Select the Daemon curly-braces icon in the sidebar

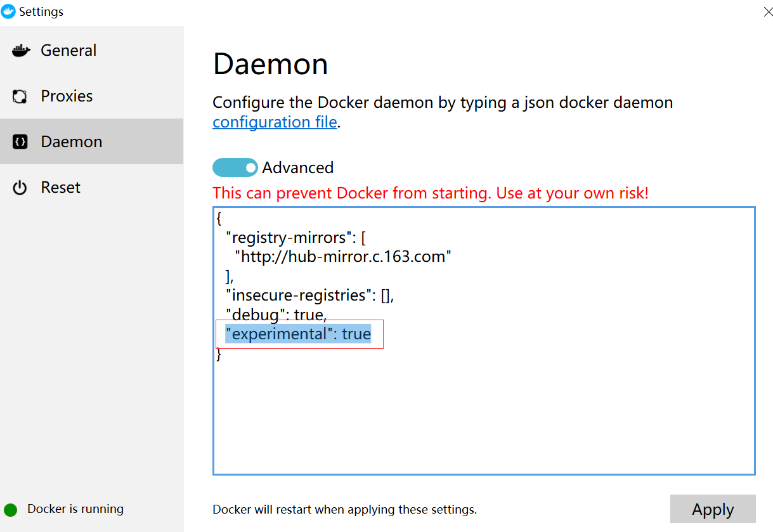click(19, 141)
